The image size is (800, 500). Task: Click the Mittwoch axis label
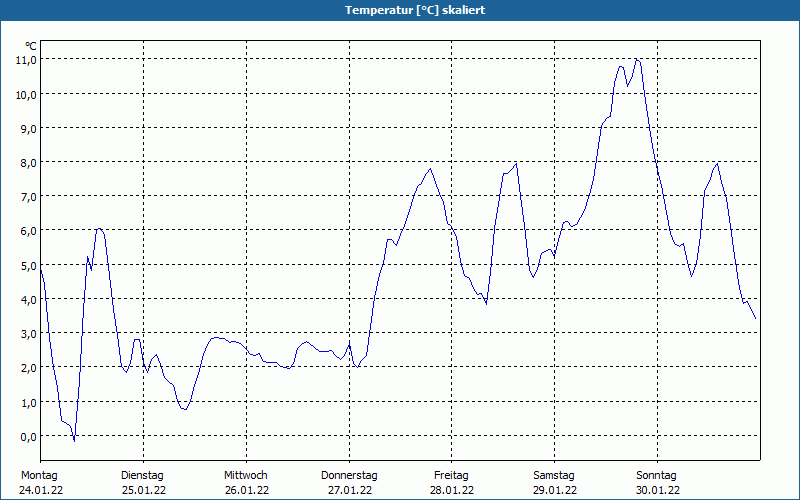[x=245, y=475]
